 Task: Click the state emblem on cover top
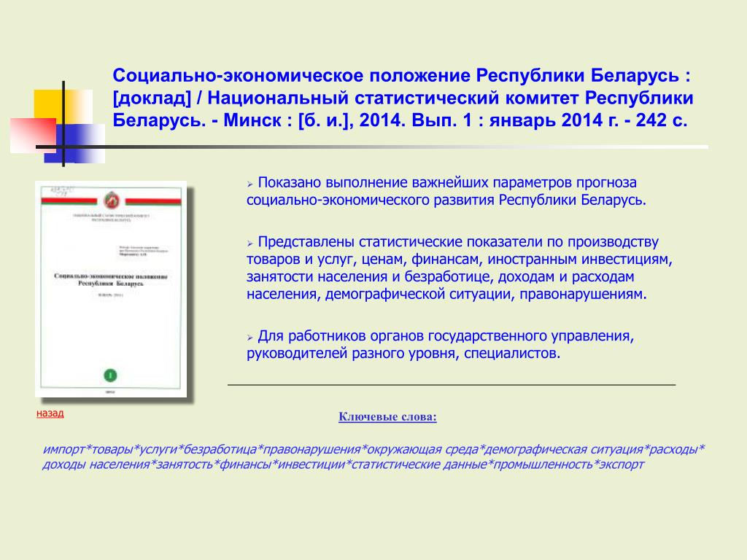[112, 201]
